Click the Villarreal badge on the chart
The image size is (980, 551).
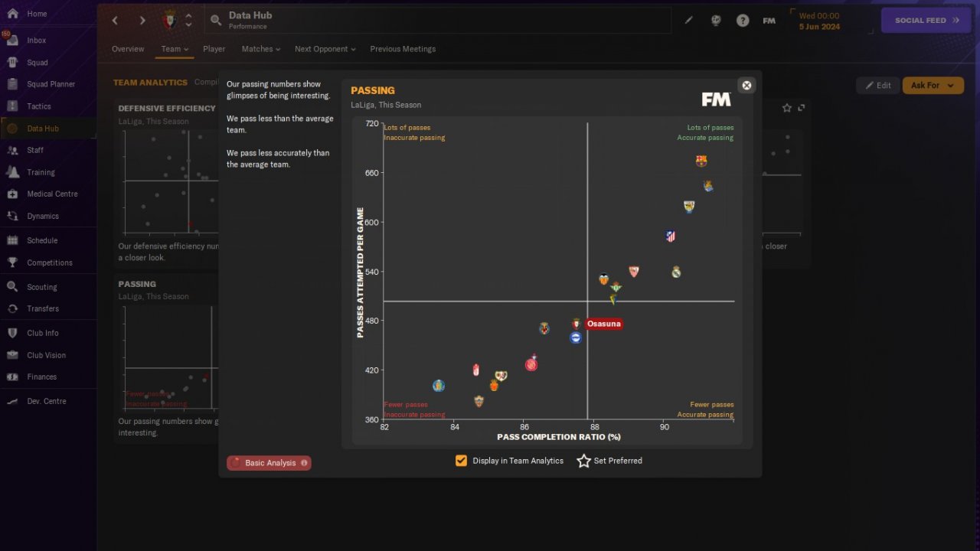(x=544, y=328)
